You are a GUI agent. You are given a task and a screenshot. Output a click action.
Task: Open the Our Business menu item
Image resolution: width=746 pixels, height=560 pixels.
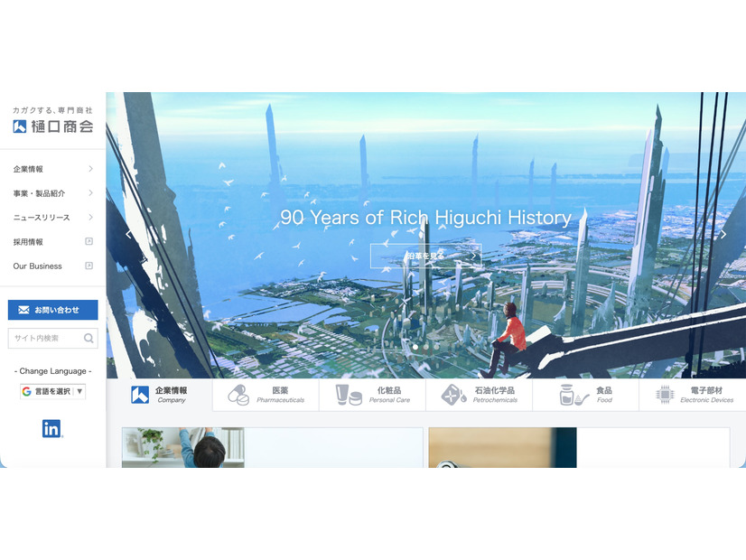(x=52, y=266)
